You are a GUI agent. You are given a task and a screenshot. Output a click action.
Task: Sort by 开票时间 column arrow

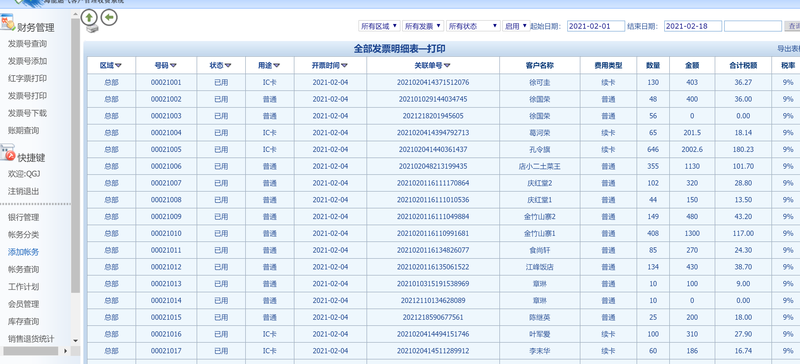[x=344, y=65]
